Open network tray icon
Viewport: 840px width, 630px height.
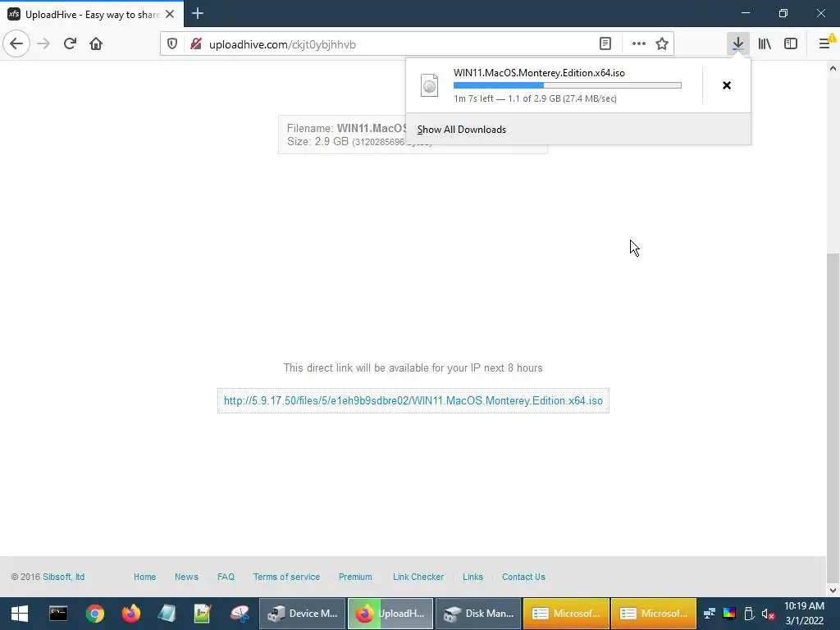point(710,614)
